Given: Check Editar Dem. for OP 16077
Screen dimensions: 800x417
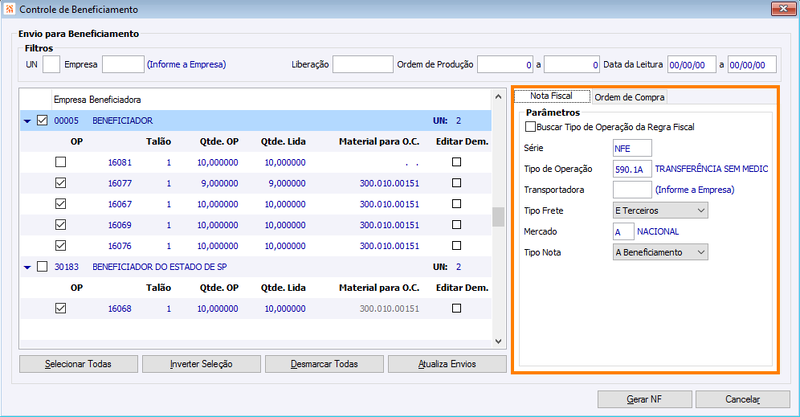Looking at the screenshot, I should click(x=457, y=183).
